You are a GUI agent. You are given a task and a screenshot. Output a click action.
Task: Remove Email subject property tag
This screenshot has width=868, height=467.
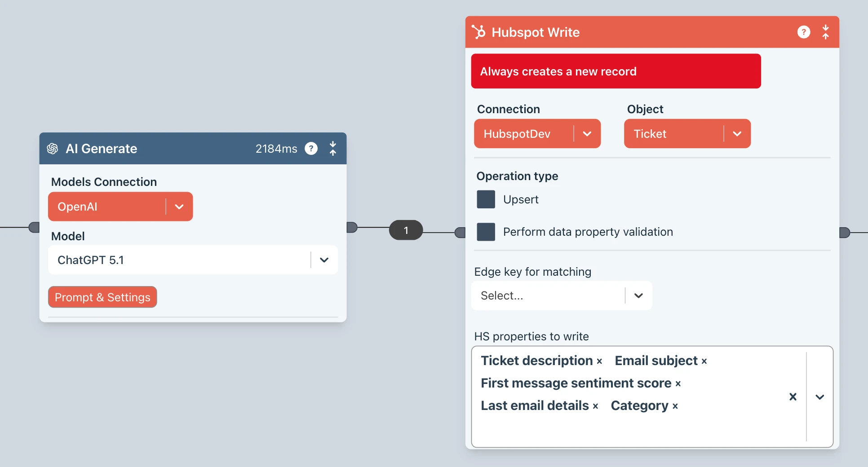704,361
